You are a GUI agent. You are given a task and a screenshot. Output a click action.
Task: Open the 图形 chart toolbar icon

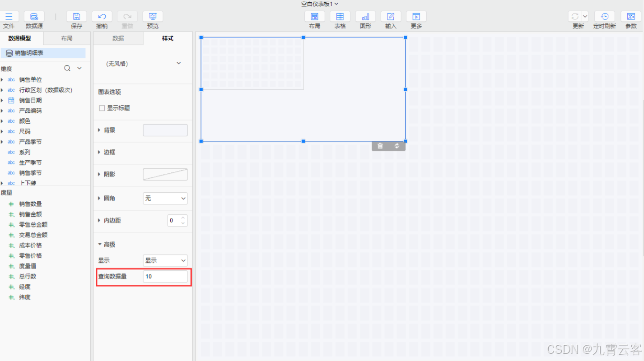click(x=365, y=17)
